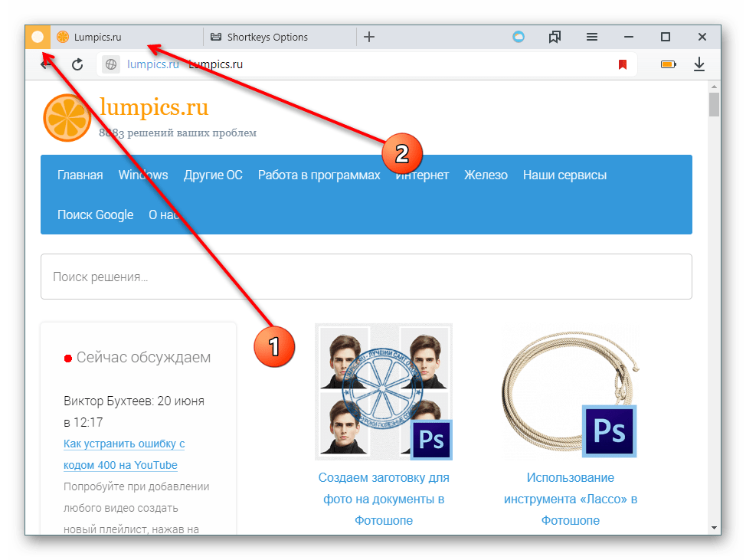This screenshot has width=746, height=560.
Task: Click the back arrow navigation button
Action: (46, 65)
